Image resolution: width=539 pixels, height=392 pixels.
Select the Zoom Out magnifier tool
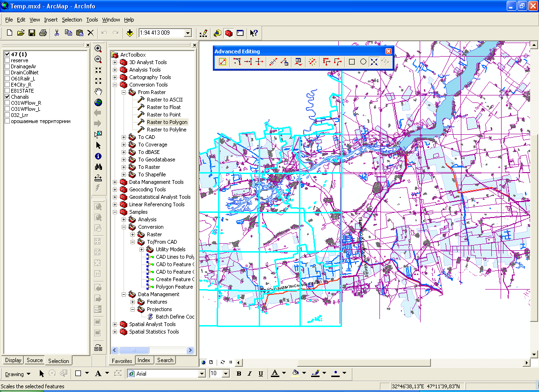(x=98, y=59)
